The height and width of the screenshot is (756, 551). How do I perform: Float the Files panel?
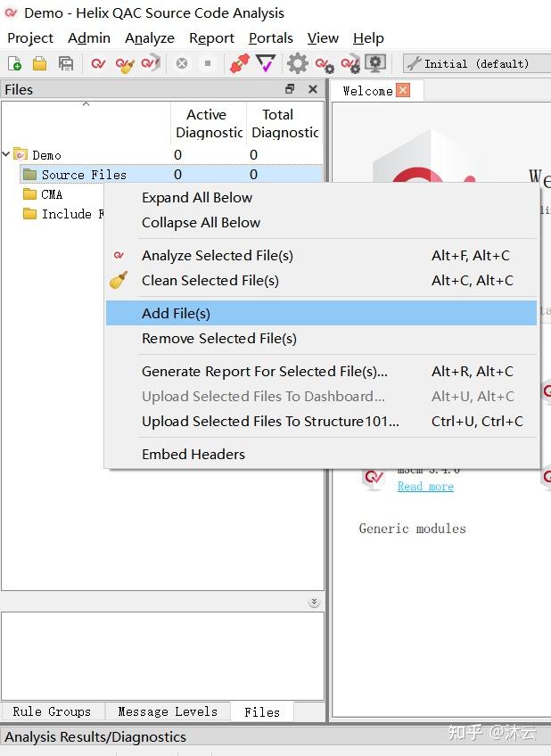click(x=290, y=89)
